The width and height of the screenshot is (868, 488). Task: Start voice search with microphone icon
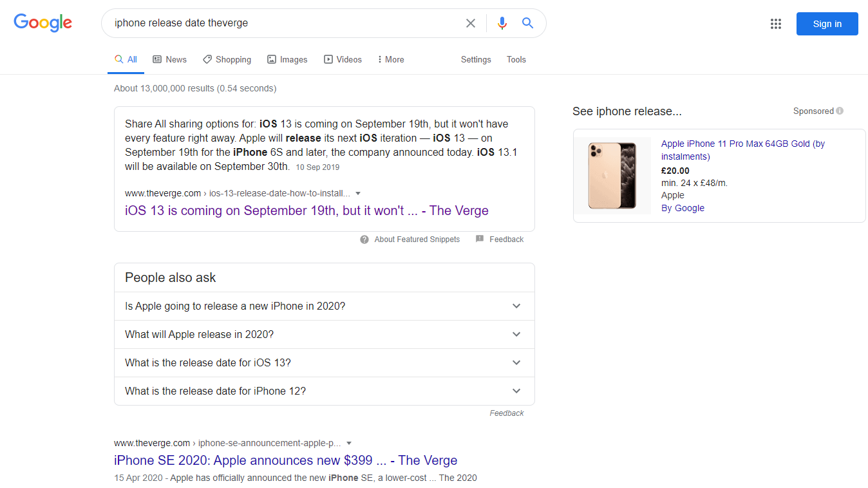(x=502, y=23)
